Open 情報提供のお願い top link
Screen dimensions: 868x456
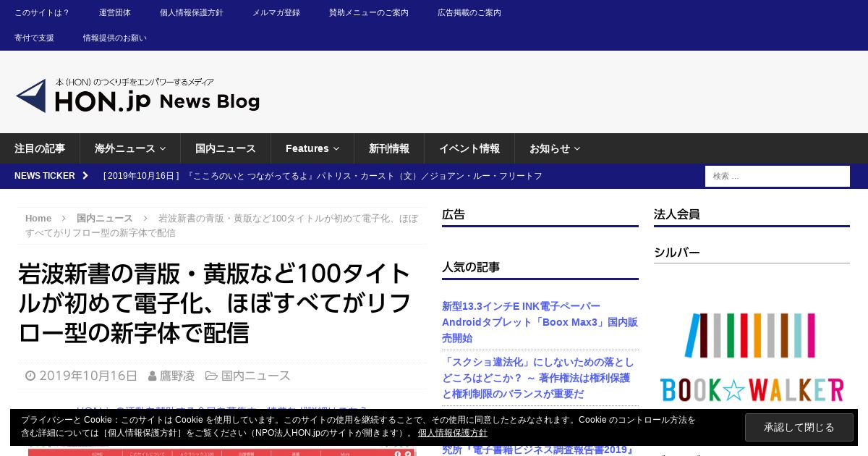point(115,38)
